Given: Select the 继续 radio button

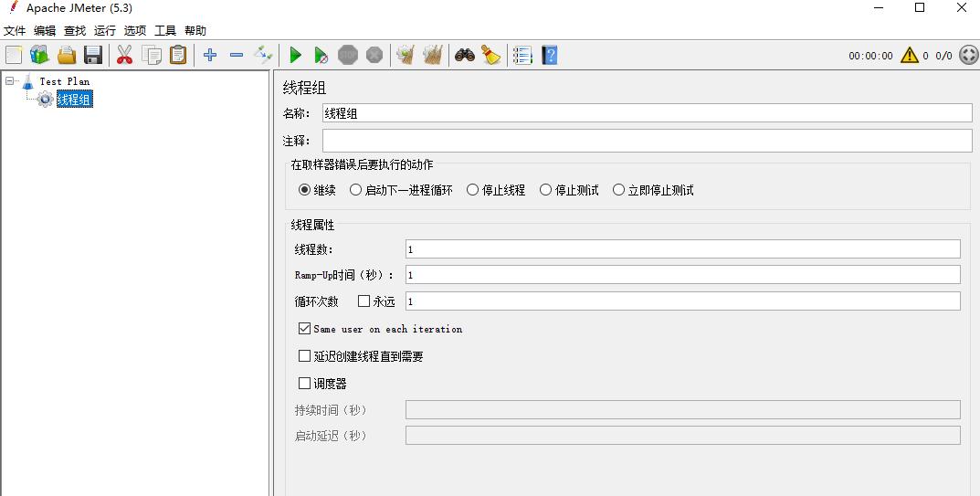Looking at the screenshot, I should pos(304,189).
